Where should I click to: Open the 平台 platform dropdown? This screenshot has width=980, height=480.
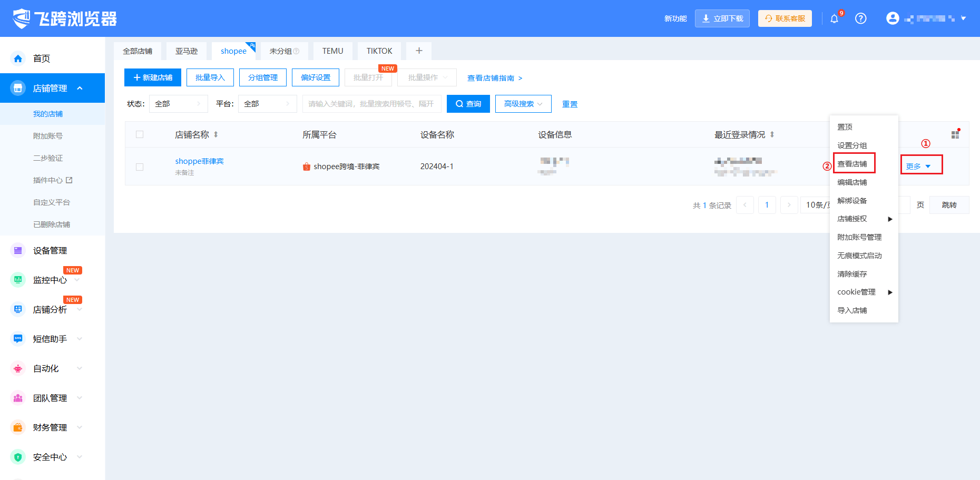pos(267,104)
